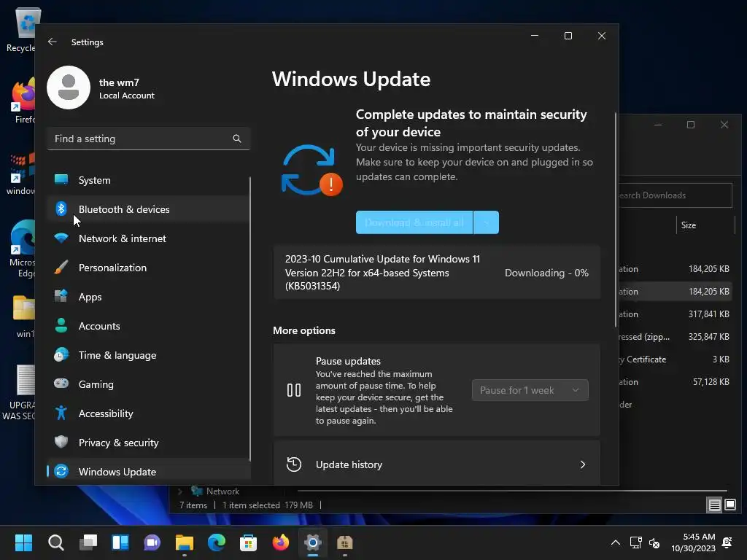747x560 pixels.
Task: Click the Download & install all button
Action: 414,222
